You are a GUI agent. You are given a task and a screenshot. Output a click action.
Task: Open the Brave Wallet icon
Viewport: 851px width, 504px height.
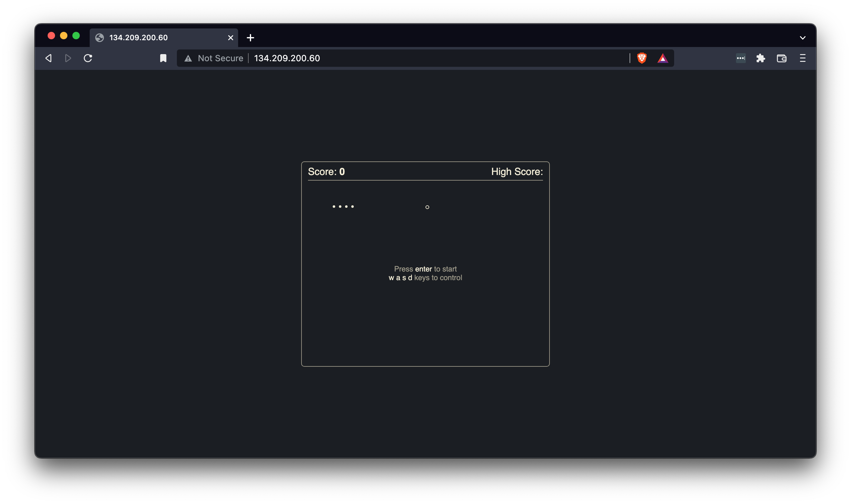tap(781, 58)
